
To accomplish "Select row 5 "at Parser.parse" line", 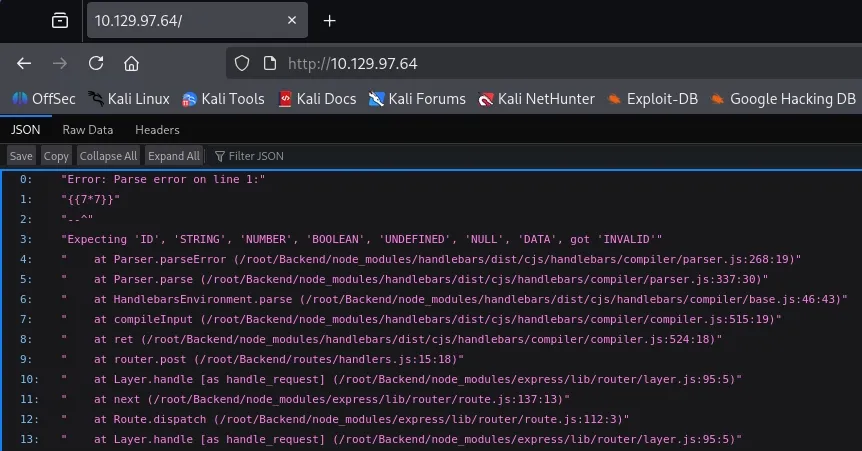I will [x=415, y=279].
